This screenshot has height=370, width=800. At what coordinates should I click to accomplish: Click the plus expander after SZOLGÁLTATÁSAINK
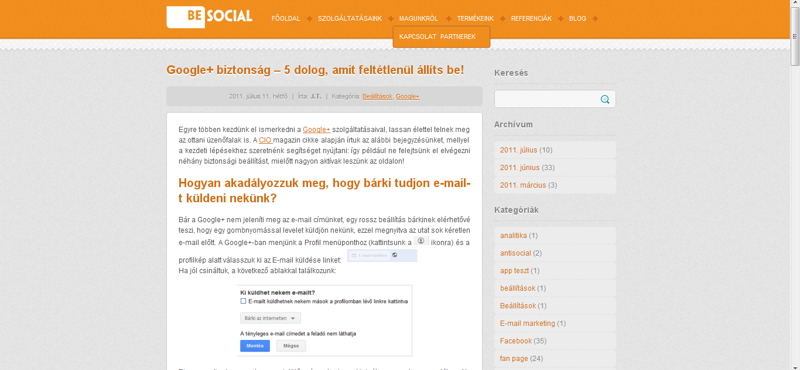coord(391,19)
